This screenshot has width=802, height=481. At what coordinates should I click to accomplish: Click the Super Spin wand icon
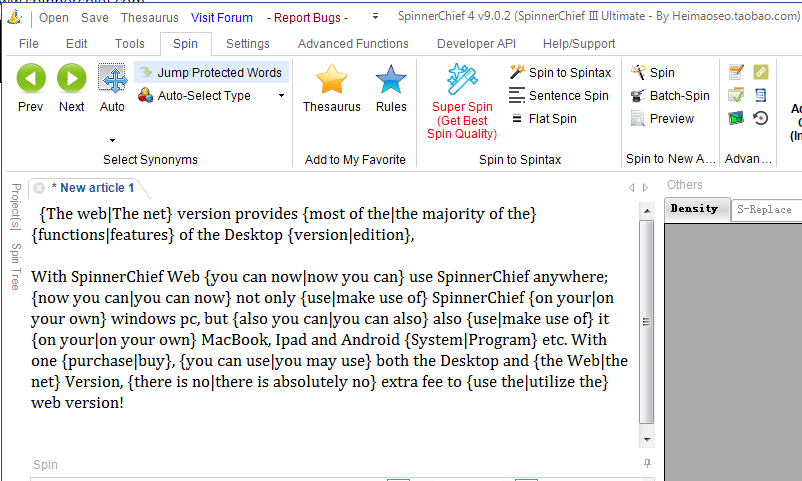coord(462,79)
